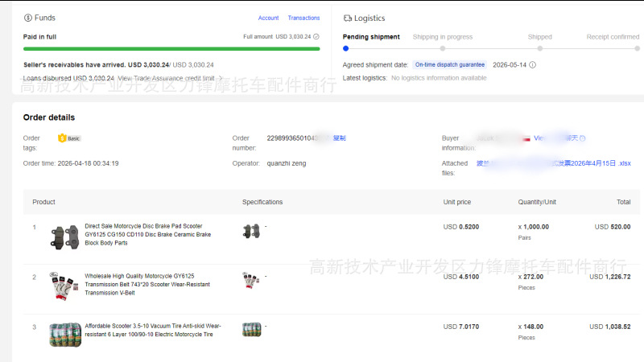Click the Paid in full status

click(x=39, y=37)
